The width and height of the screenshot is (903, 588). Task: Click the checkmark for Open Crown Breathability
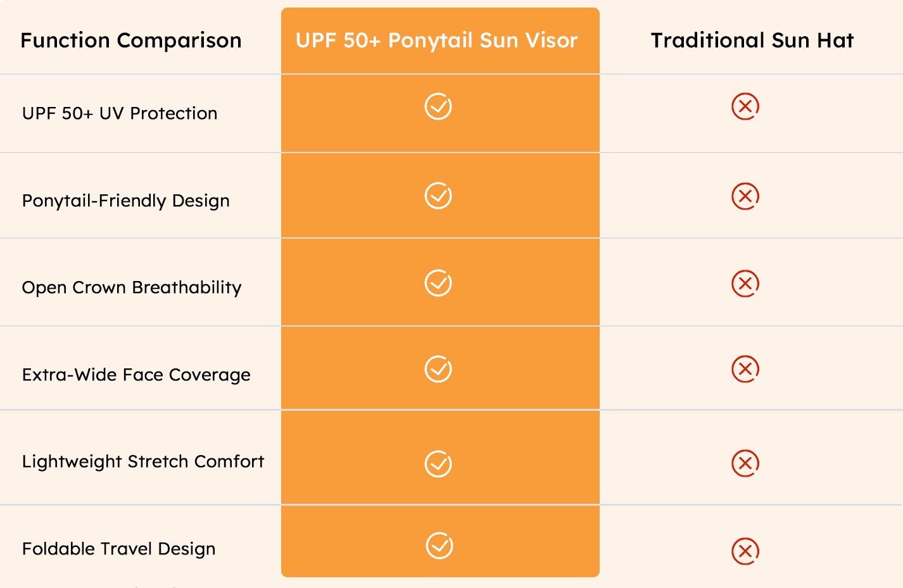[x=438, y=283]
